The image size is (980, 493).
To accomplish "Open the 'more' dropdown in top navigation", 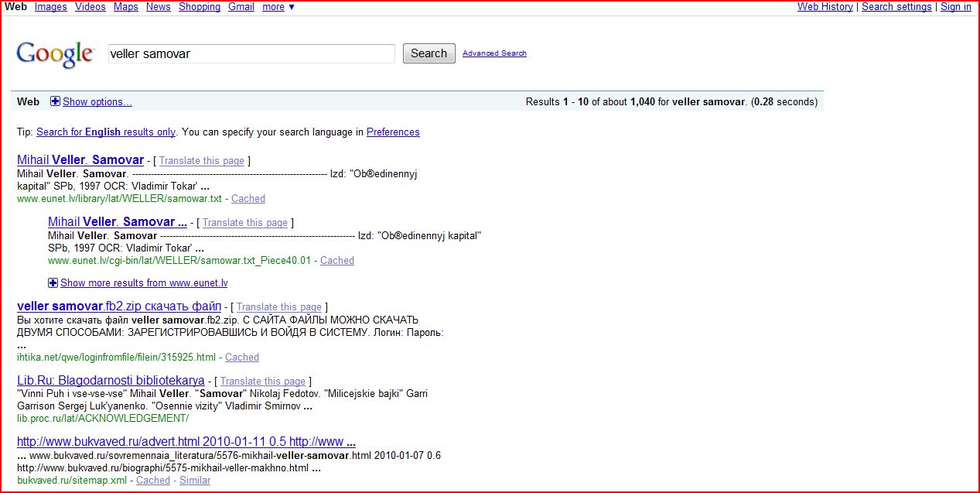I will point(278,7).
